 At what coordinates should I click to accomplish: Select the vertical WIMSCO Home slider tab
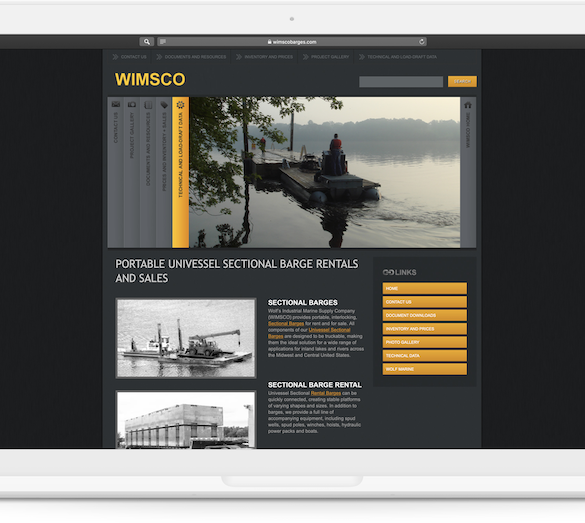[468, 172]
